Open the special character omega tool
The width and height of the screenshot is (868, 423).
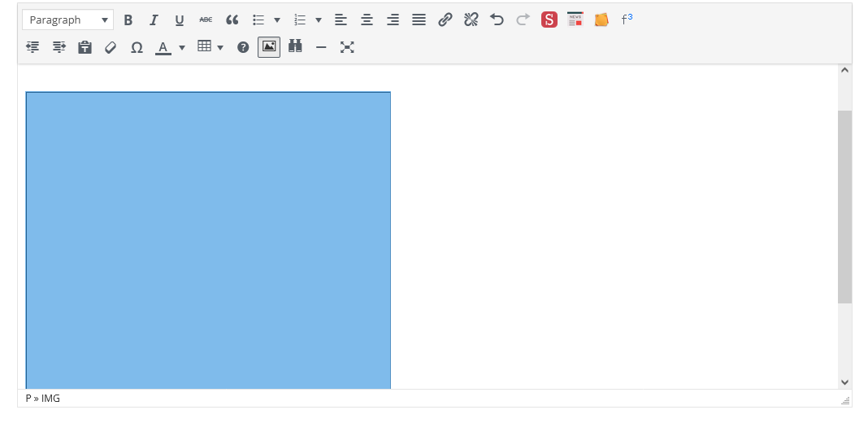click(x=137, y=47)
